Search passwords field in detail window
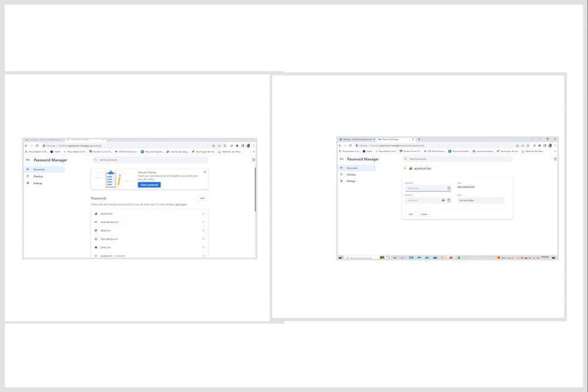 [457, 159]
